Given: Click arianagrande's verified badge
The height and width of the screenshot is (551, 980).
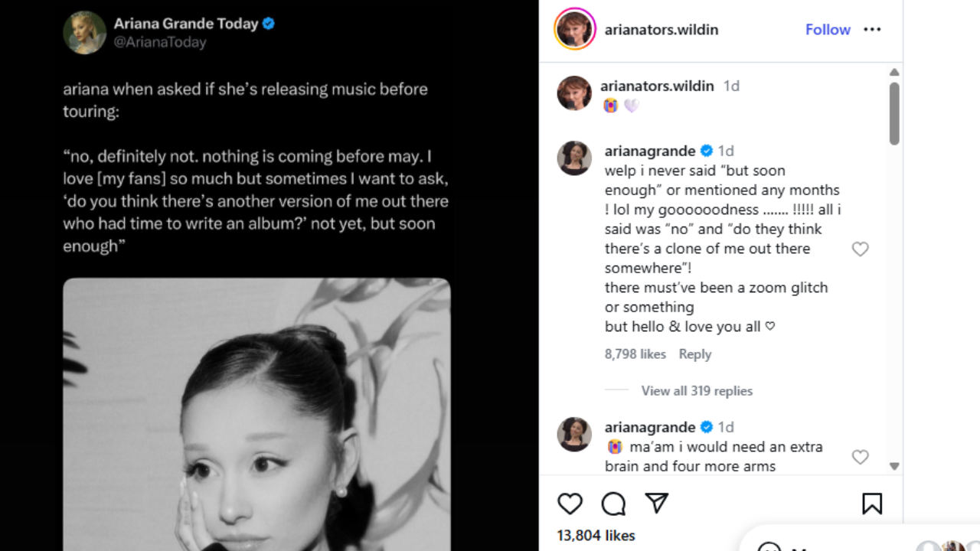Looking at the screenshot, I should pyautogui.click(x=707, y=151).
